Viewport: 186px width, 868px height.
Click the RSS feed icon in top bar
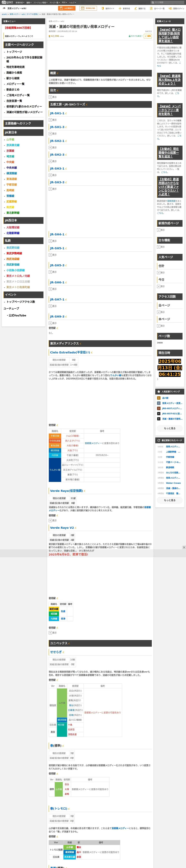[64, 2]
